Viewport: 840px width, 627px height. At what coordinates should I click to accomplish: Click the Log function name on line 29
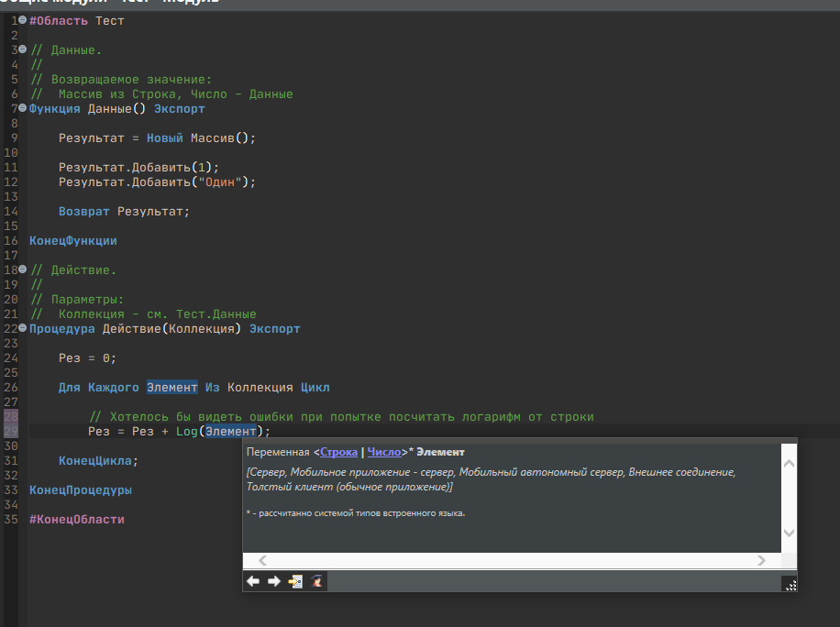coord(187,432)
